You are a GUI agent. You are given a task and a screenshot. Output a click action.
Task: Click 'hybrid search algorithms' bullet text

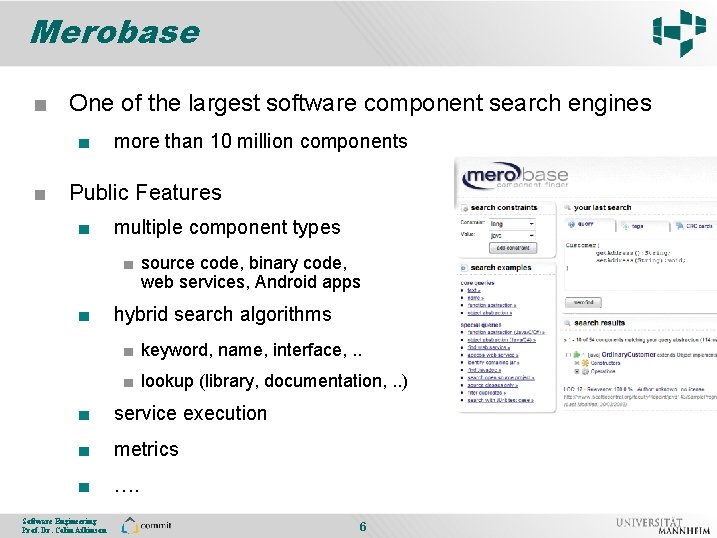(223, 314)
